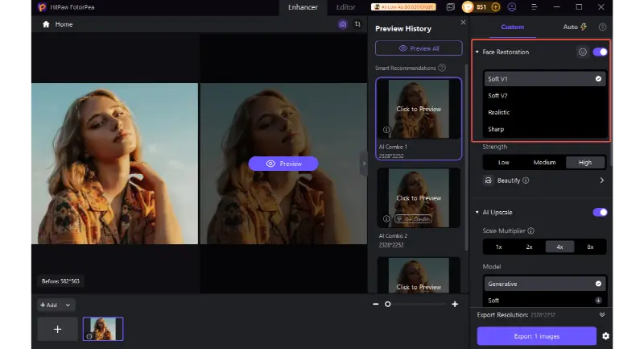Choose Soft V2 face model
The height and width of the screenshot is (349, 644).
[545, 95]
